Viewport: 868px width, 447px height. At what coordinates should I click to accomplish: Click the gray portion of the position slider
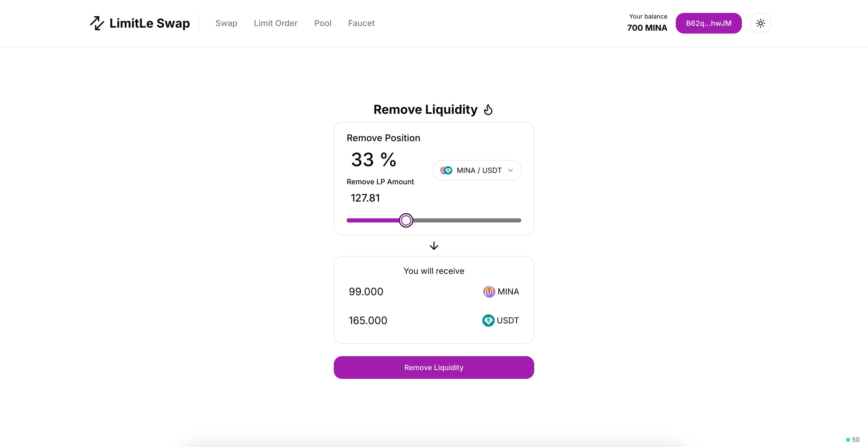click(467, 220)
